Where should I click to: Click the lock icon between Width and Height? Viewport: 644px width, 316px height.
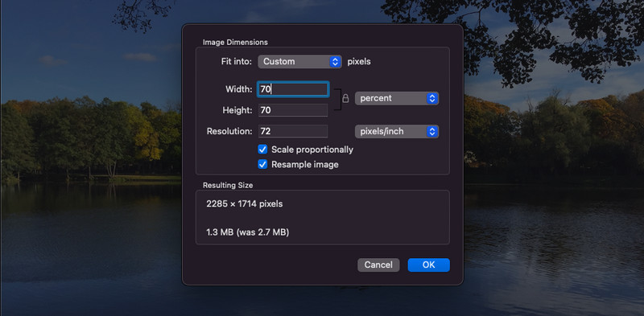coord(345,98)
